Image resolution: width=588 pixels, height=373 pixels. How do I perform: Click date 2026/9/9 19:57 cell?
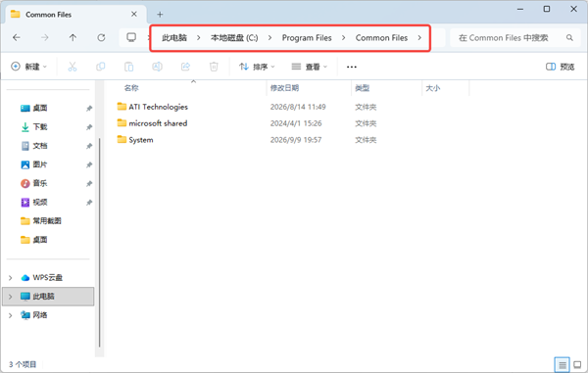pyautogui.click(x=296, y=140)
